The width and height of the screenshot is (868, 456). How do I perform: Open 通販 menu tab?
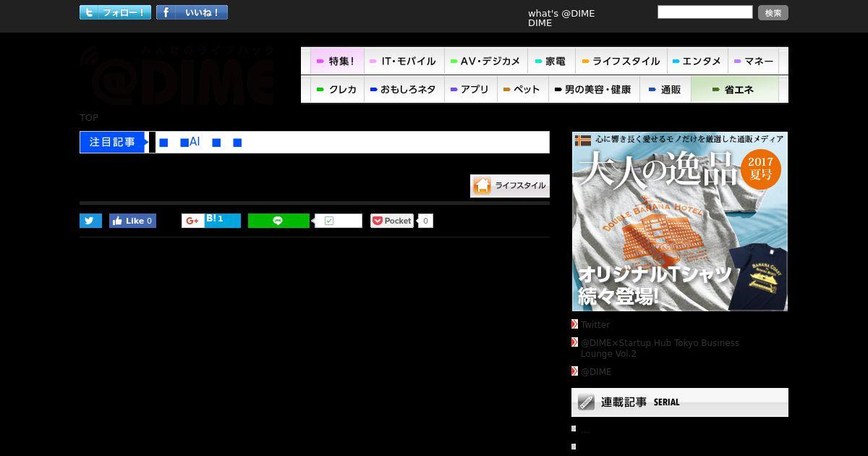pyautogui.click(x=665, y=90)
